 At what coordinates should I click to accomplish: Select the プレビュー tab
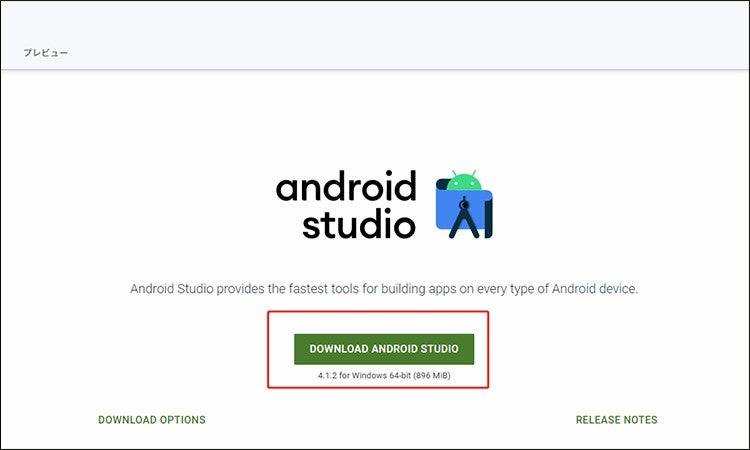[46, 53]
